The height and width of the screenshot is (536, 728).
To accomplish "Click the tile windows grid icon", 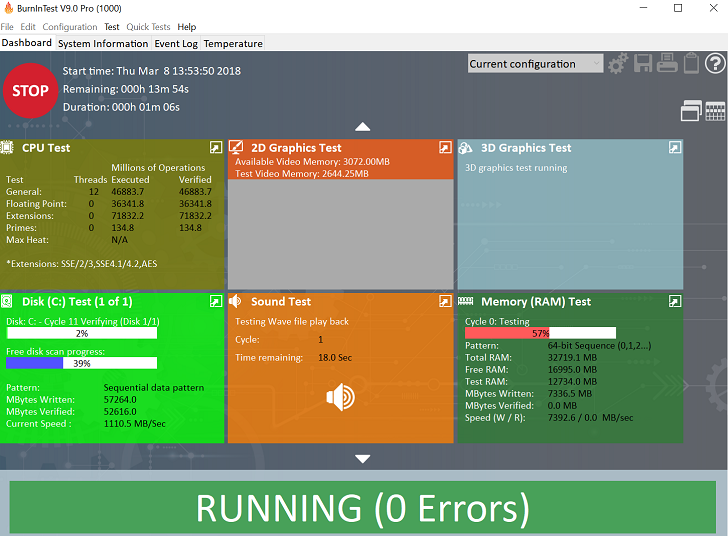I will point(715,111).
